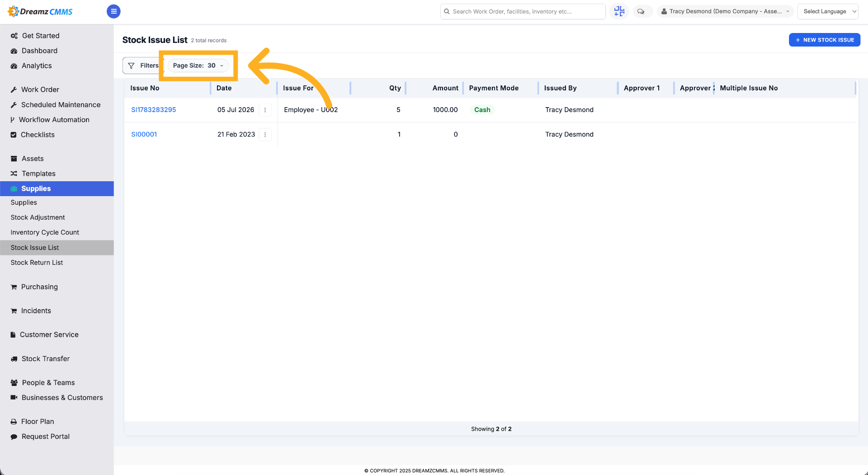Open the chat messages icon

[x=641, y=12]
